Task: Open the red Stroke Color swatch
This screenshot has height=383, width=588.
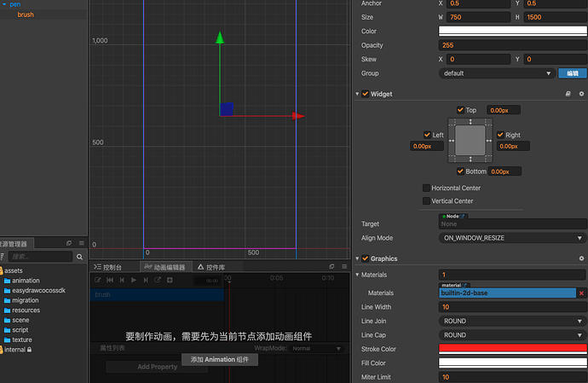Action: point(512,349)
